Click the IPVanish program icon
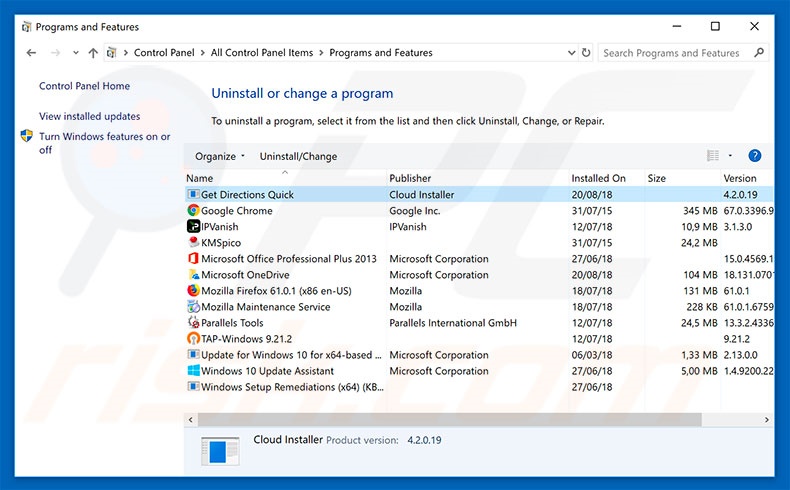The width and height of the screenshot is (790, 490). [193, 227]
